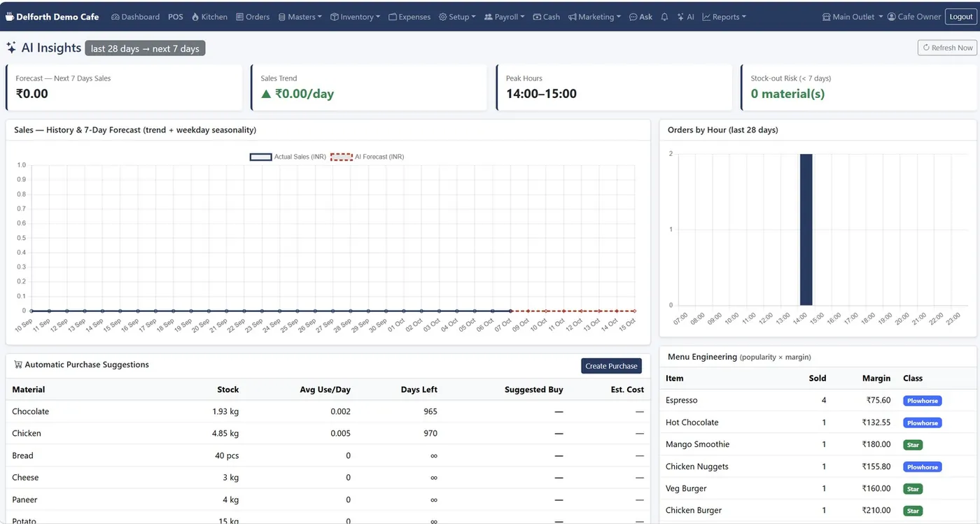This screenshot has width=980, height=524.
Task: Open the AI sparkle nav item
Action: [686, 17]
